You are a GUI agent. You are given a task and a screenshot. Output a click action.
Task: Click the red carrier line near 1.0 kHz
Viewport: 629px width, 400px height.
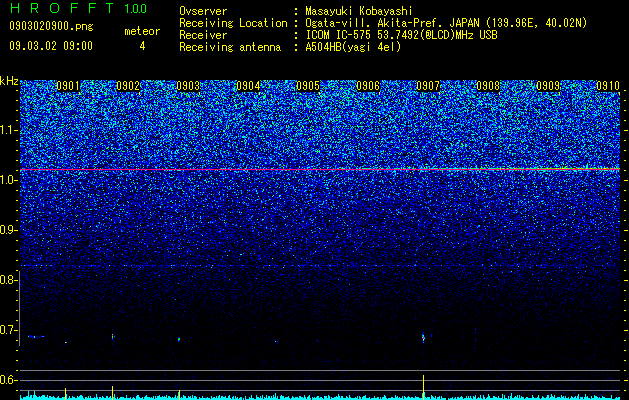(320, 169)
